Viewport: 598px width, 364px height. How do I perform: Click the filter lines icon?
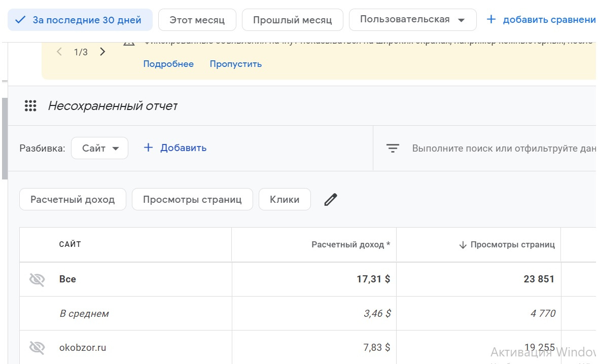(393, 149)
